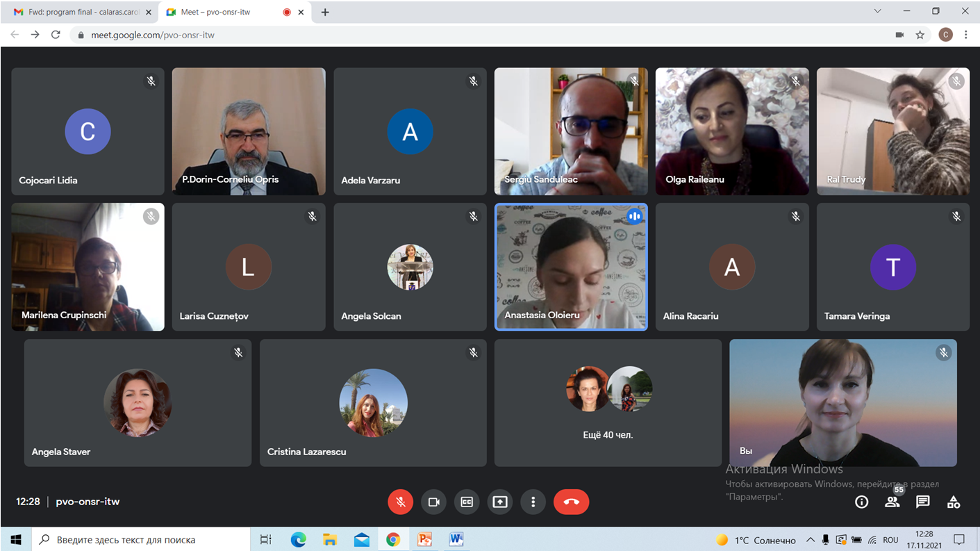Select Marilena Crupinschi's video tile

(88, 267)
